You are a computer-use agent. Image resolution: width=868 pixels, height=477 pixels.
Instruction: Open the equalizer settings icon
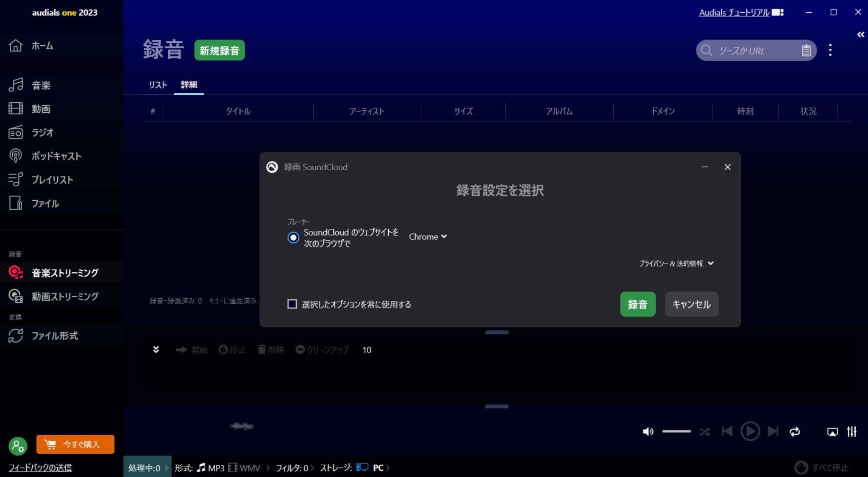coord(852,432)
